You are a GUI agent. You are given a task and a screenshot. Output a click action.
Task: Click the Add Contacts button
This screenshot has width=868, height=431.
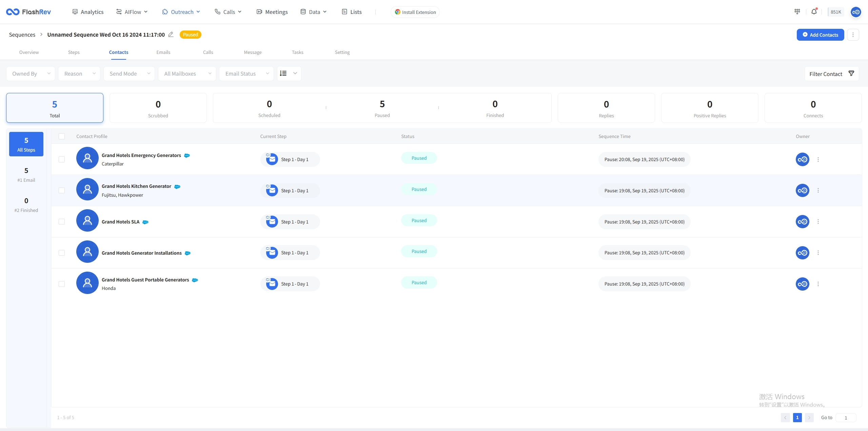click(820, 35)
